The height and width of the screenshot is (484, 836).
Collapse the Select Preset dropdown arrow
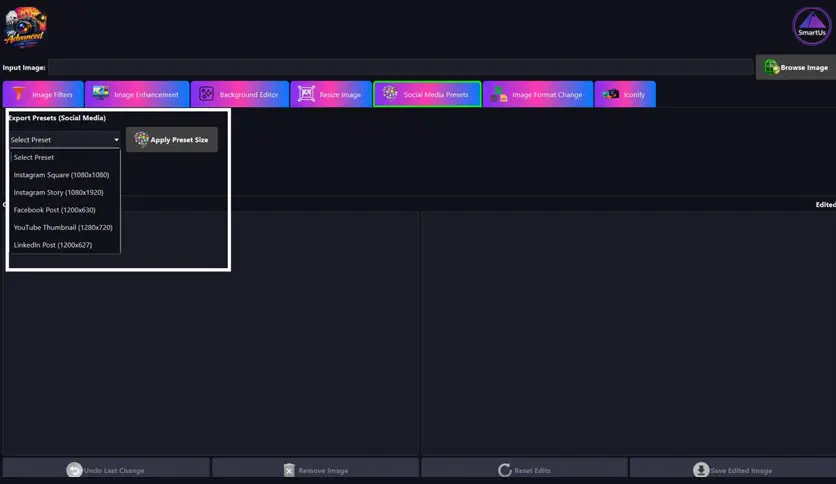116,140
